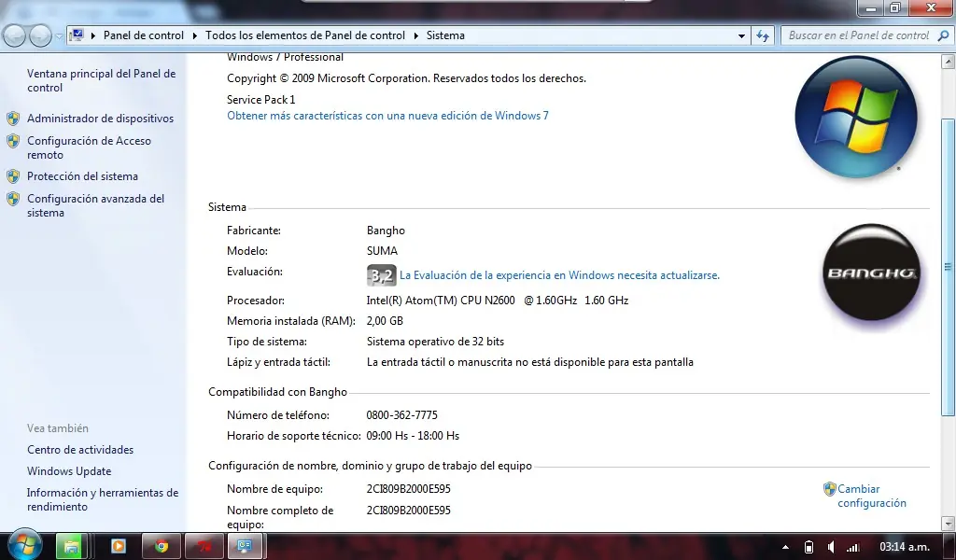Click Sistema operativo de 32 bits text

(435, 342)
